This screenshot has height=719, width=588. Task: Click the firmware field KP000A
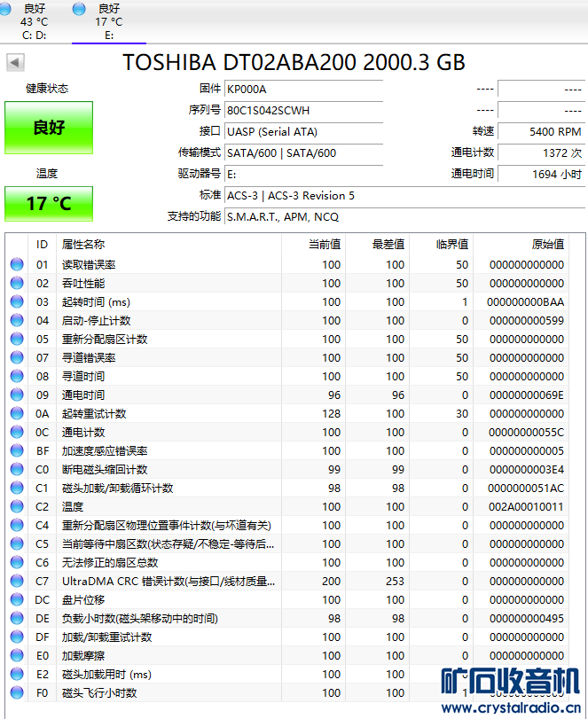click(303, 89)
